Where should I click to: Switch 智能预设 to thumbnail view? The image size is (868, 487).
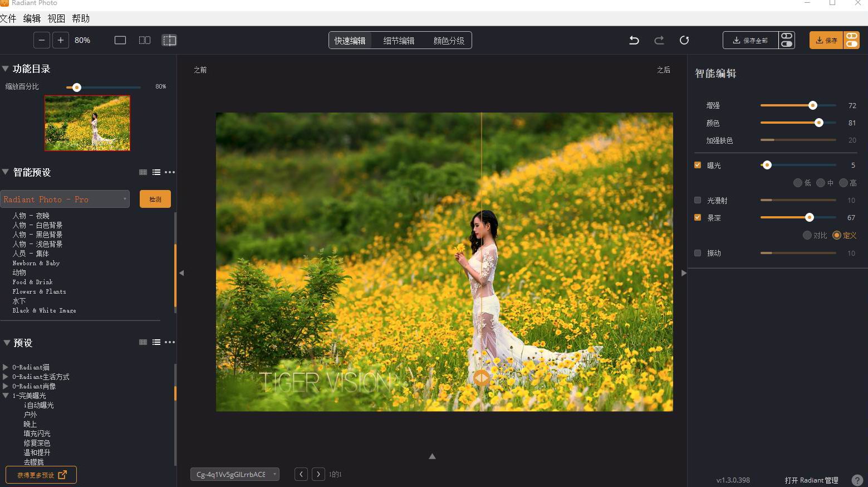coord(143,172)
